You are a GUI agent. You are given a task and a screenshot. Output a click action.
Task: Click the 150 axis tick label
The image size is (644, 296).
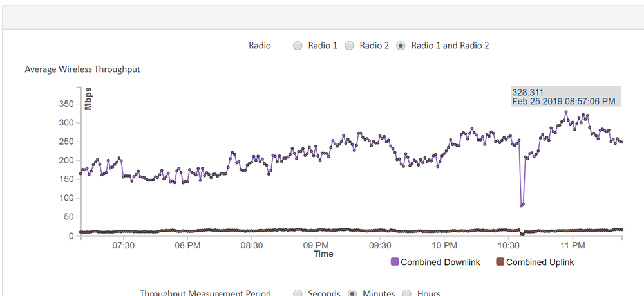[x=66, y=180]
